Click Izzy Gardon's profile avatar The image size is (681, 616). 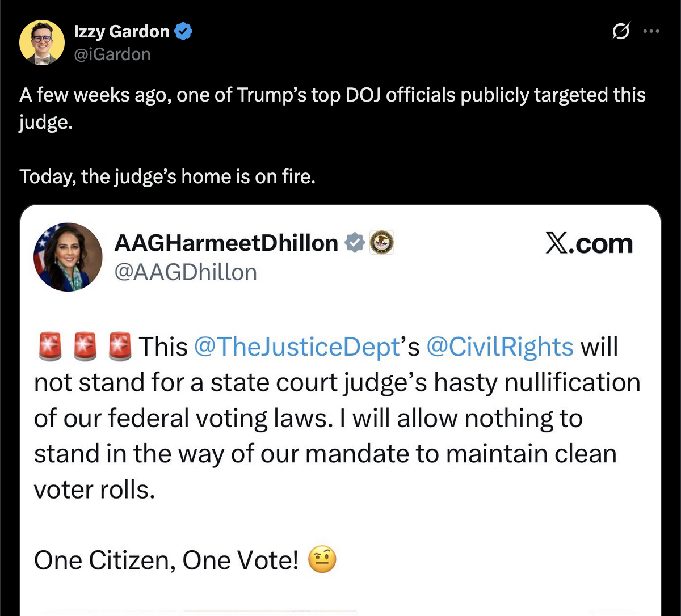tap(41, 42)
